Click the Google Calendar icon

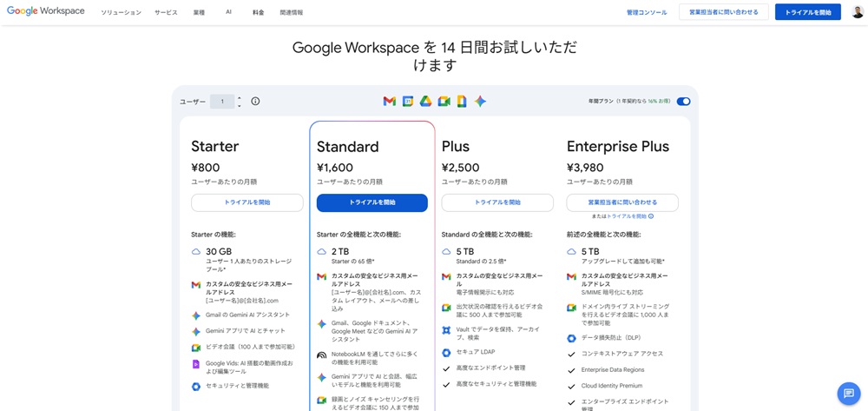tap(408, 102)
